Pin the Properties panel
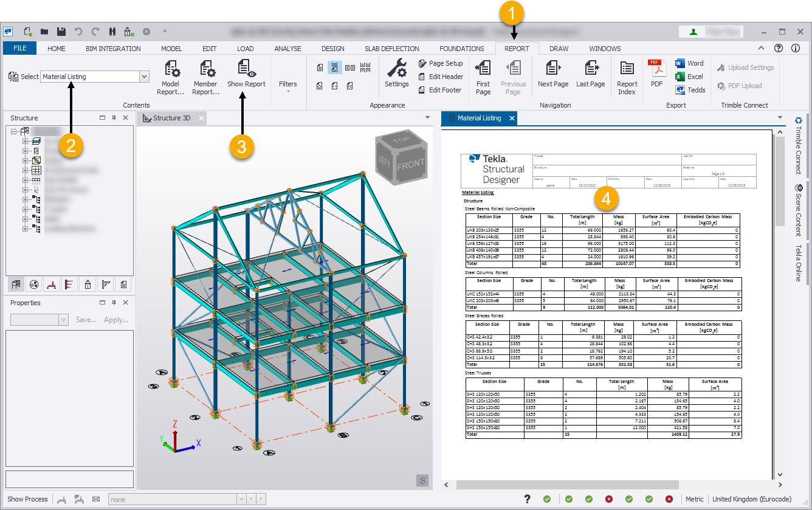This screenshot has width=812, height=510. point(114,302)
